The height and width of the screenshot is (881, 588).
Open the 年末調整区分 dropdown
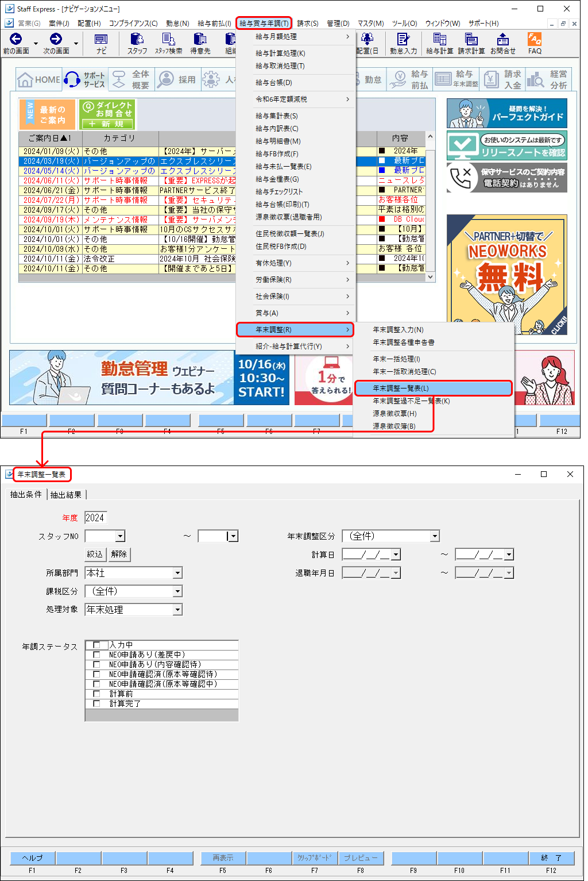[x=435, y=536]
